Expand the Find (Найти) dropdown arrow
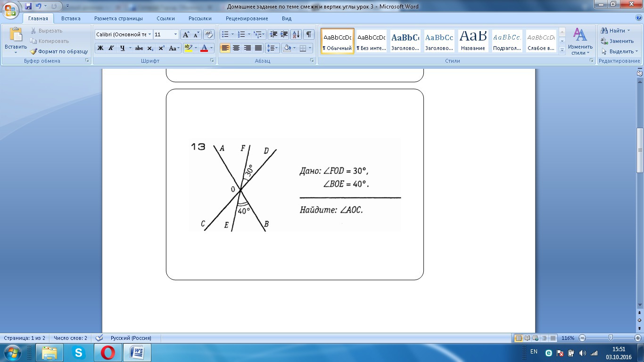This screenshot has width=644, height=362. [628, 31]
